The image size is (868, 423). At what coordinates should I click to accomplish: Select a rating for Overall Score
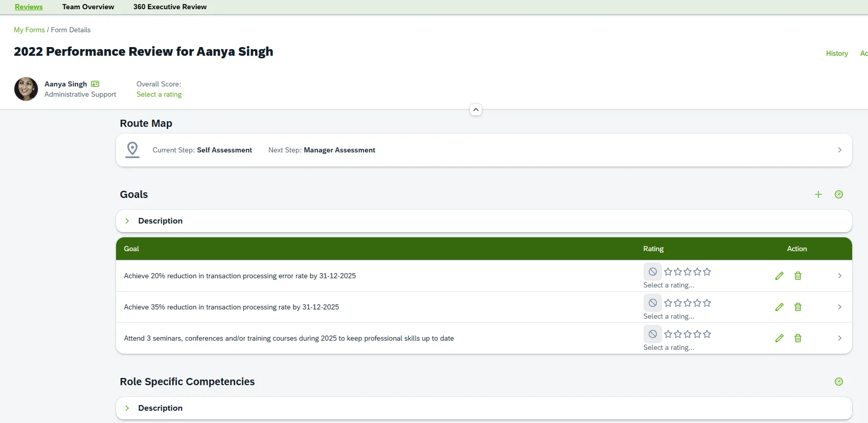coord(159,94)
